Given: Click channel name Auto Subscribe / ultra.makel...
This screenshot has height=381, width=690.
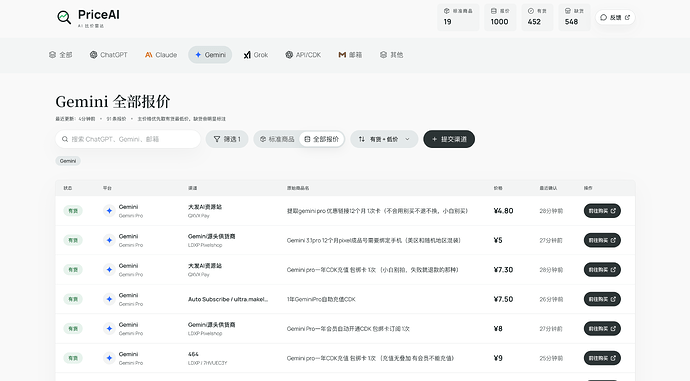Looking at the screenshot, I should tap(228, 299).
